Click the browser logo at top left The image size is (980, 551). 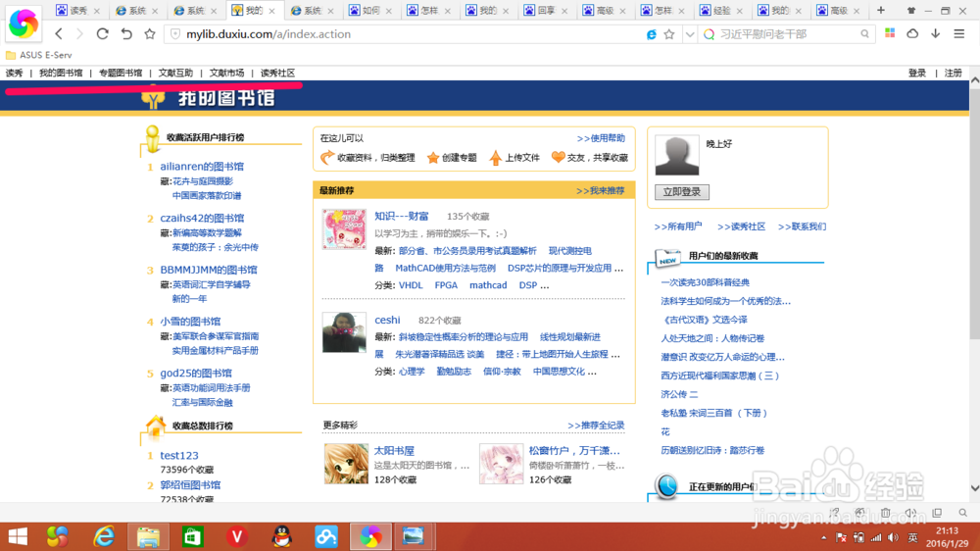pyautogui.click(x=24, y=24)
